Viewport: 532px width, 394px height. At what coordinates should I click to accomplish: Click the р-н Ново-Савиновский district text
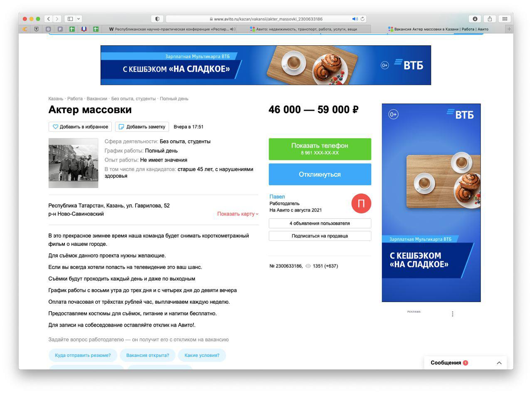click(76, 214)
